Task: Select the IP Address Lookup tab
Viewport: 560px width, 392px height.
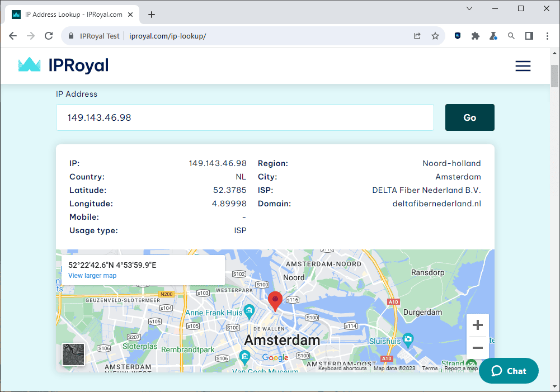Action: pos(72,15)
